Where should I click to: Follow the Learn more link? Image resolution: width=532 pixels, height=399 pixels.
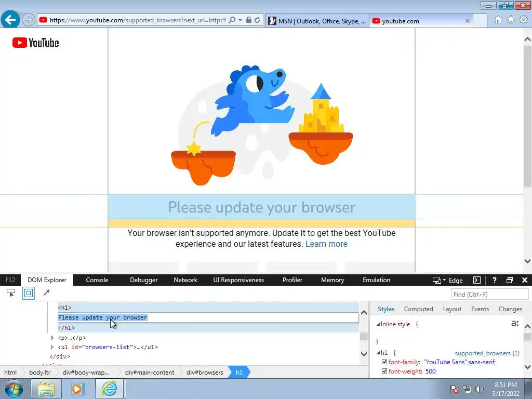(326, 244)
